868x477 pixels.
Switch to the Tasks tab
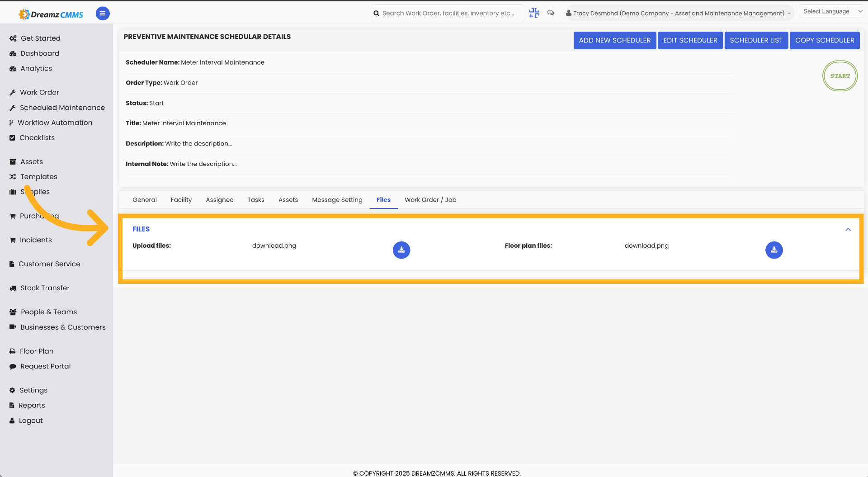pos(256,200)
